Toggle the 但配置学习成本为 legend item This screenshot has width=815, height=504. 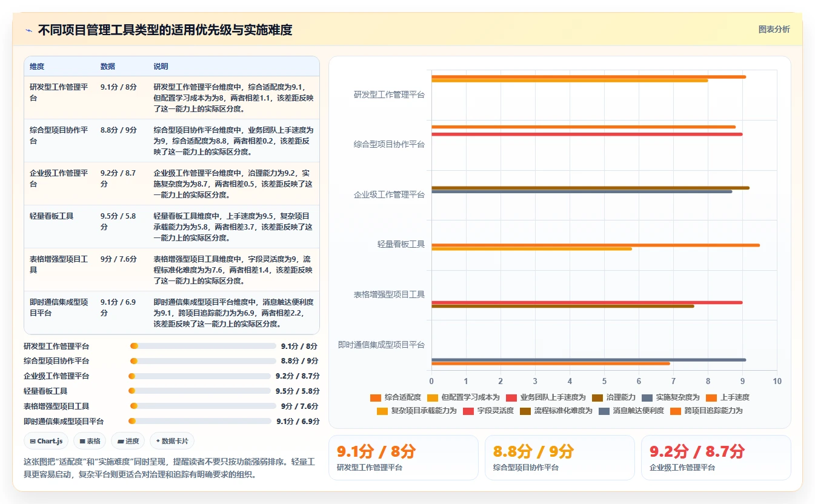pyautogui.click(x=463, y=397)
